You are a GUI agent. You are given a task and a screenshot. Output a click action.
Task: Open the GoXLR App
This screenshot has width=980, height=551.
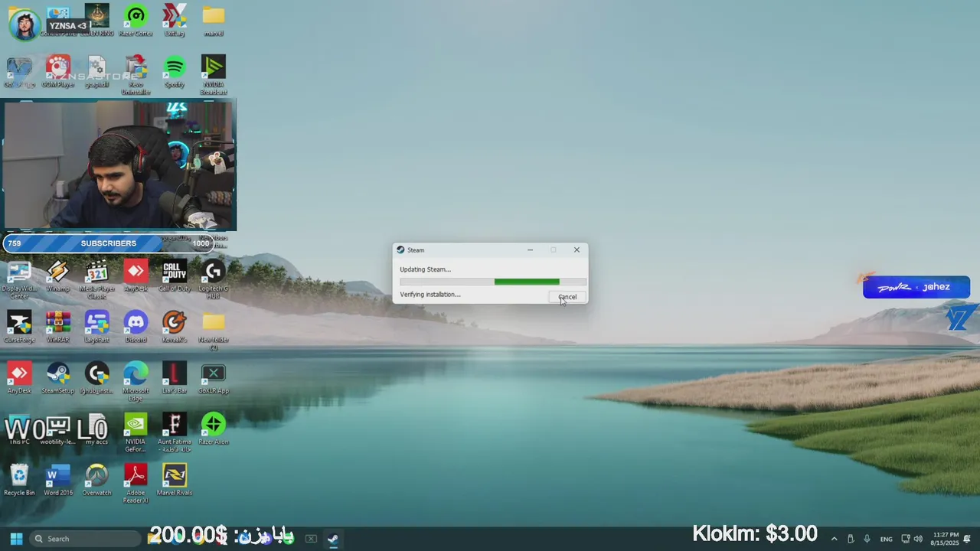214,378
